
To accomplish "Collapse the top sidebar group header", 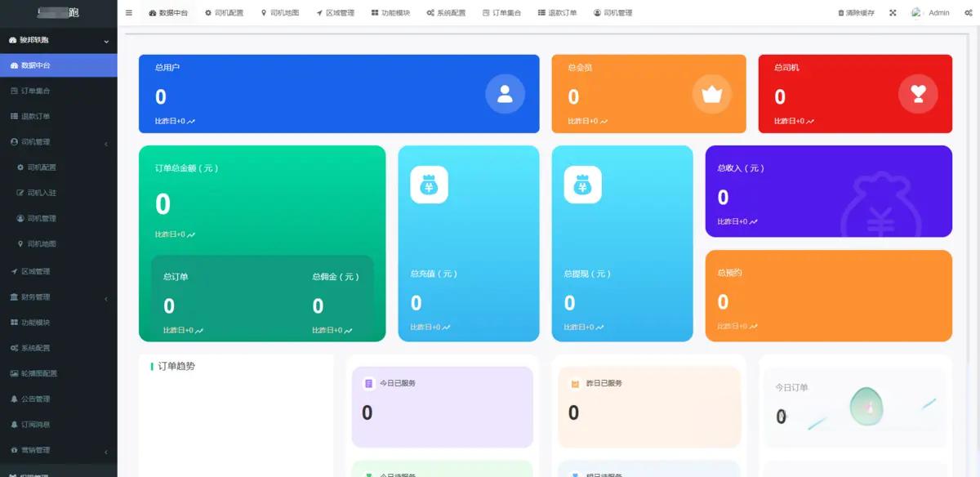I will tap(58, 40).
